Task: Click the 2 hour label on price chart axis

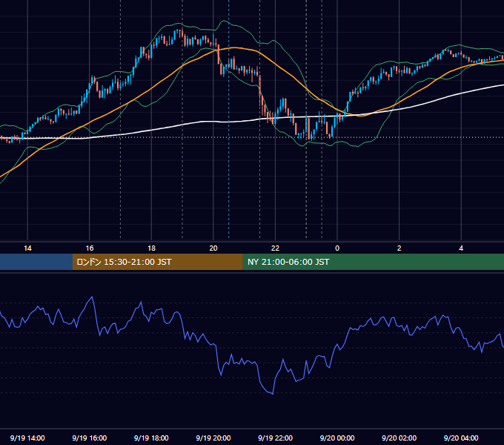Action: pyautogui.click(x=399, y=248)
